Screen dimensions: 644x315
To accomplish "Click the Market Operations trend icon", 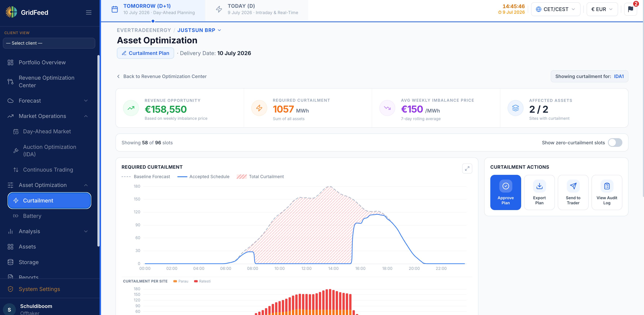I will 10,116.
